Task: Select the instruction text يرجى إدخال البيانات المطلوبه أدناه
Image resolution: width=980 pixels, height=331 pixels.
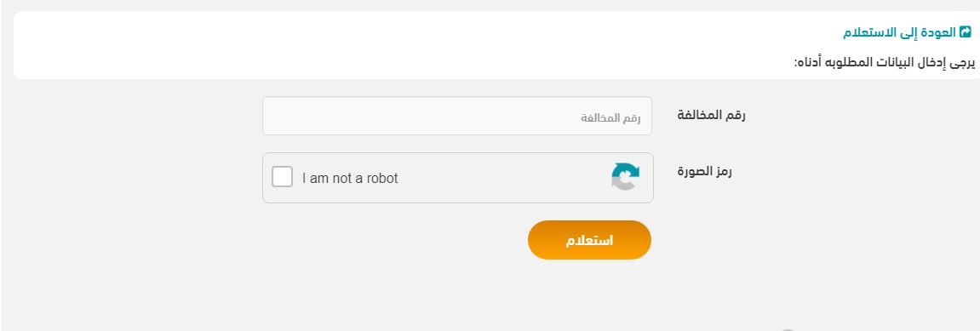Action: [884, 62]
